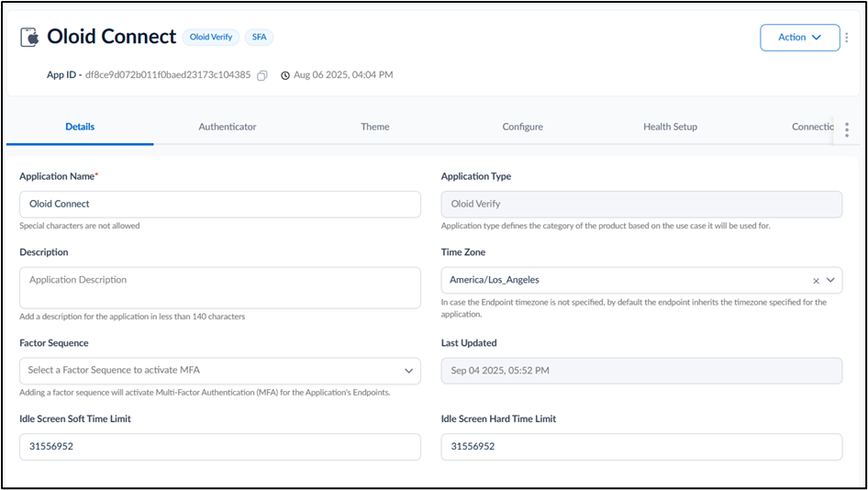Click the Application Type label
The image size is (868, 490).
[476, 176]
